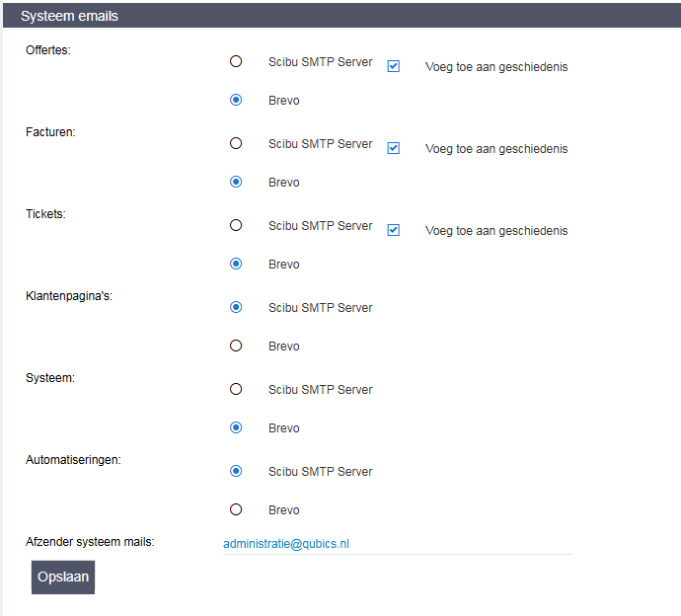Click the Systeem emails header bar

point(340,16)
